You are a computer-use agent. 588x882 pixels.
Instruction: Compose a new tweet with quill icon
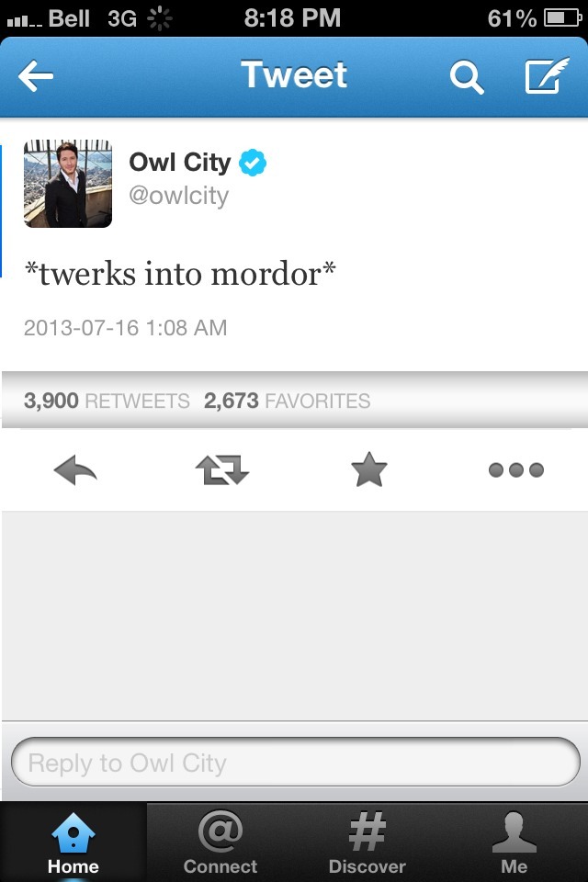tap(547, 75)
